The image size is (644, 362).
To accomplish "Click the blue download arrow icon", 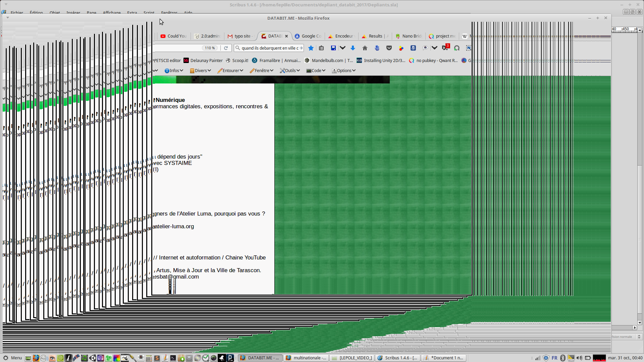I will (x=353, y=48).
